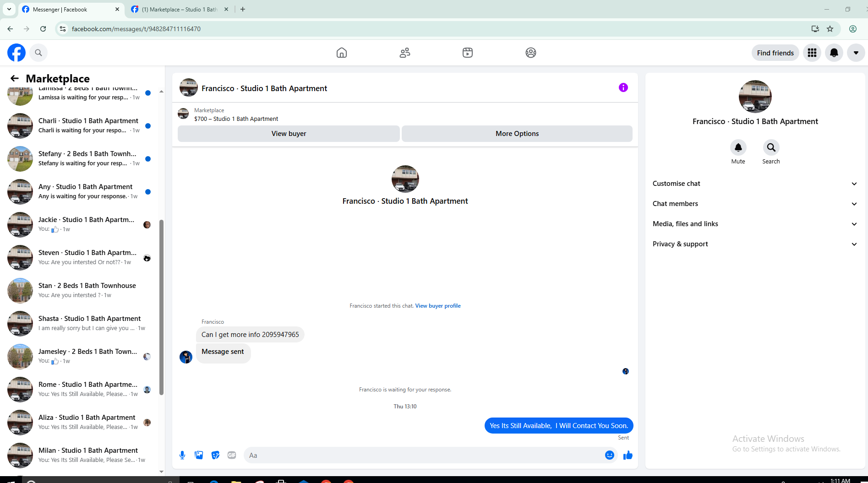Open Milan · Studio 1 Bath Apartment chat
This screenshot has height=483, width=868.
pyautogui.click(x=80, y=455)
